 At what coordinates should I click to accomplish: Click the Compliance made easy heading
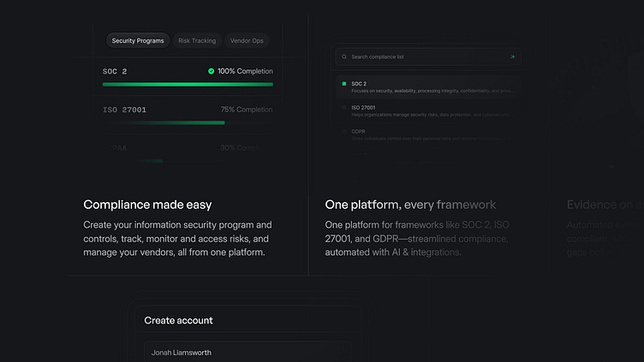coord(147,205)
